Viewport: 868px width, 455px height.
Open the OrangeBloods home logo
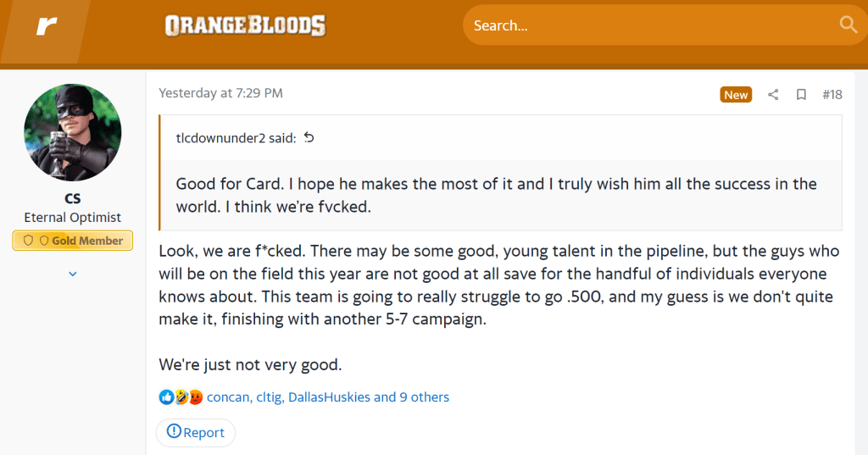tap(245, 26)
